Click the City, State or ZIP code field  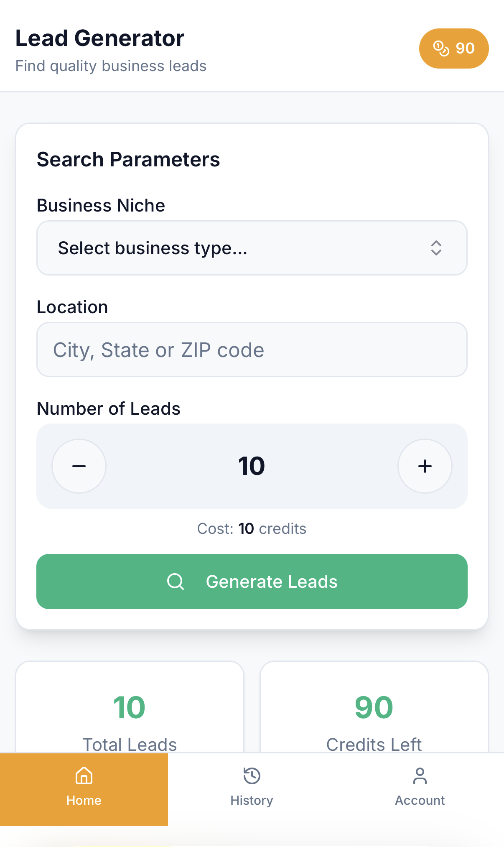click(252, 350)
